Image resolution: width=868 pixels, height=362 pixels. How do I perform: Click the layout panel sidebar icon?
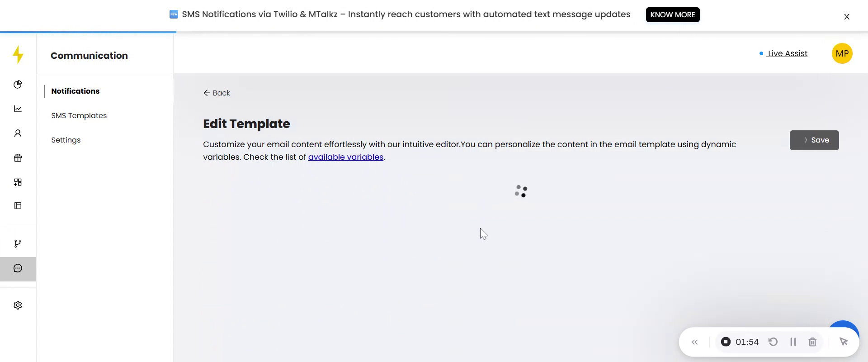[18, 206]
